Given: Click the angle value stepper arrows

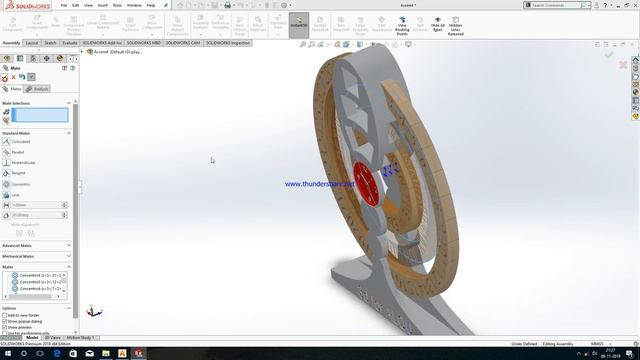Looking at the screenshot, I should click(x=64, y=215).
